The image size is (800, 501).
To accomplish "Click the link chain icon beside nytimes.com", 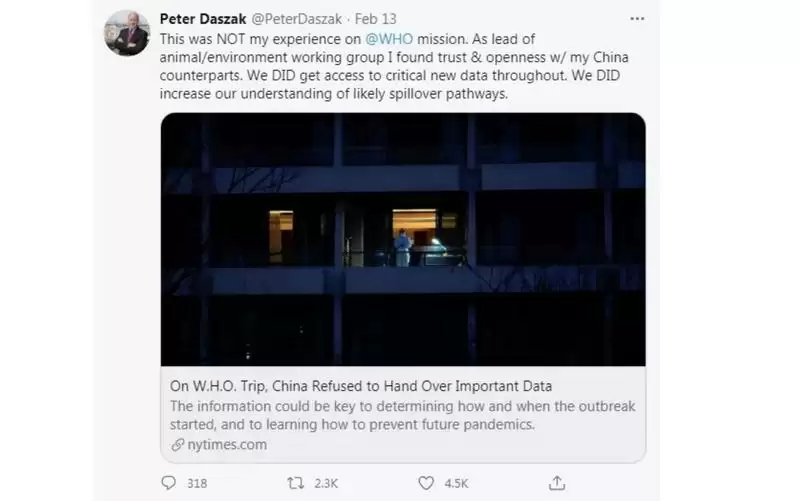I will point(177,444).
